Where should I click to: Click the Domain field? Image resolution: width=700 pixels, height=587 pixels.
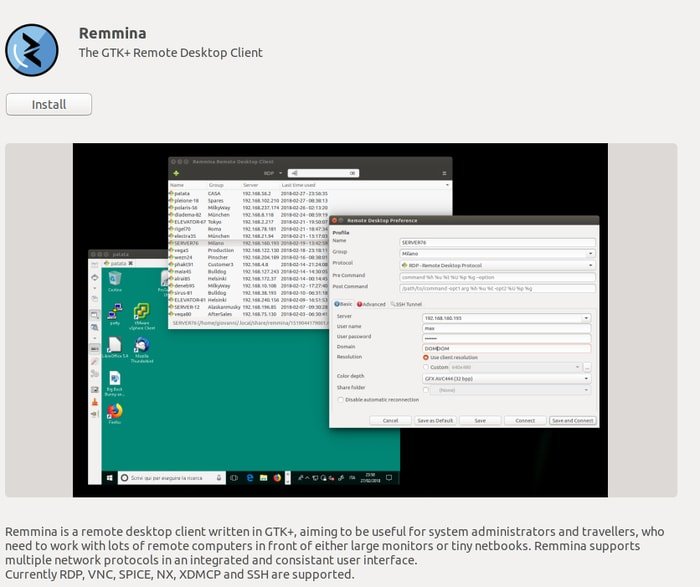507,349
